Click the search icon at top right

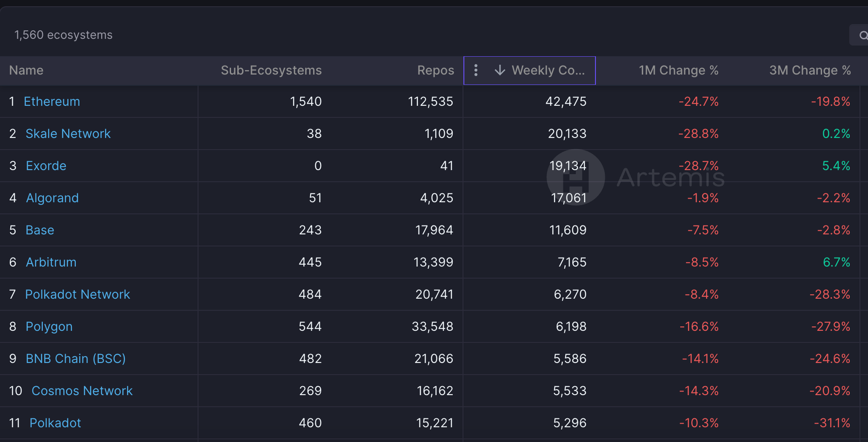[863, 35]
